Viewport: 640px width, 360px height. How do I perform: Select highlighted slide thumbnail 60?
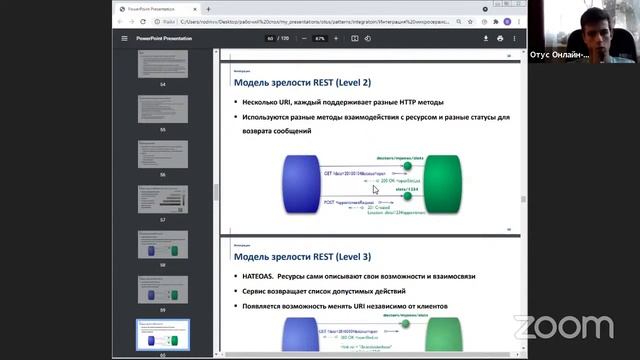[x=163, y=335]
